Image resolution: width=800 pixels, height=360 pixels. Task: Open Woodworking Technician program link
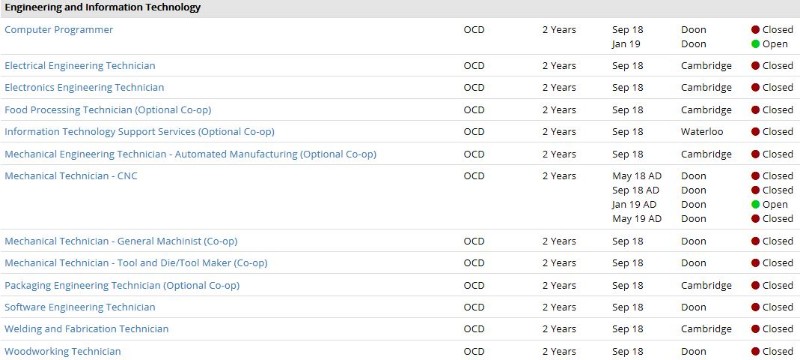63,351
